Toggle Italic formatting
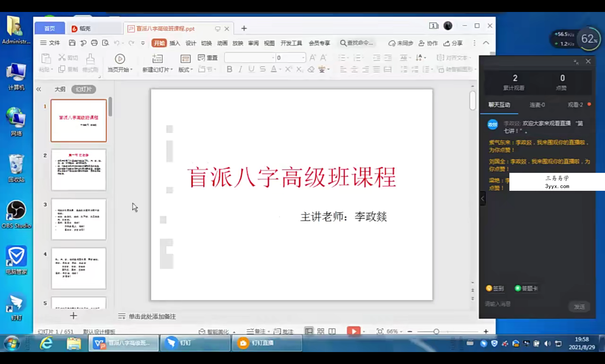The image size is (605, 364). [240, 69]
